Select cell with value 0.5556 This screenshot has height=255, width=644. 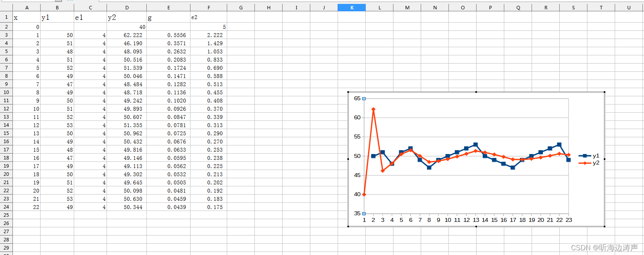pyautogui.click(x=169, y=35)
